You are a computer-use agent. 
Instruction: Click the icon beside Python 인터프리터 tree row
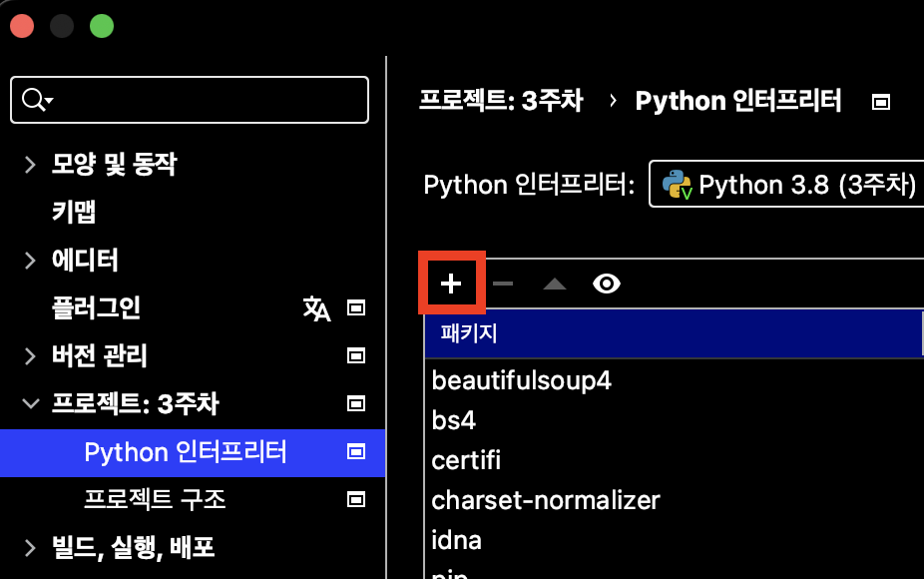pos(356,451)
